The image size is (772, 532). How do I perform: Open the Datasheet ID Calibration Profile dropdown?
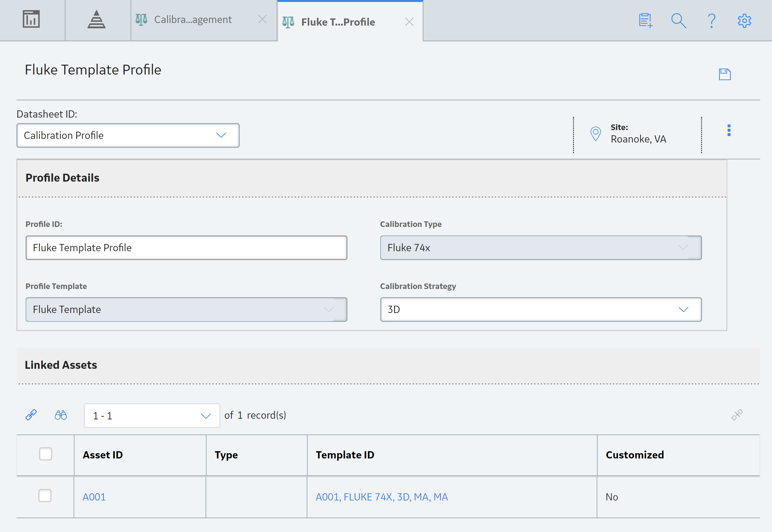point(128,135)
